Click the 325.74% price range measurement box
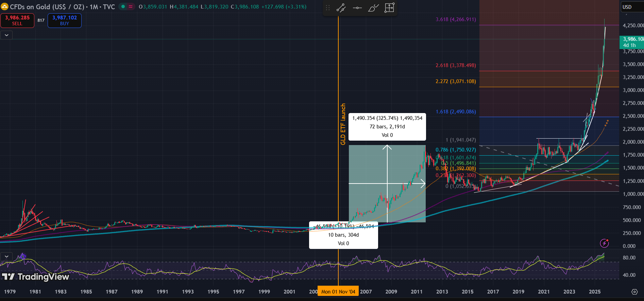This screenshot has width=644, height=301. [387, 127]
